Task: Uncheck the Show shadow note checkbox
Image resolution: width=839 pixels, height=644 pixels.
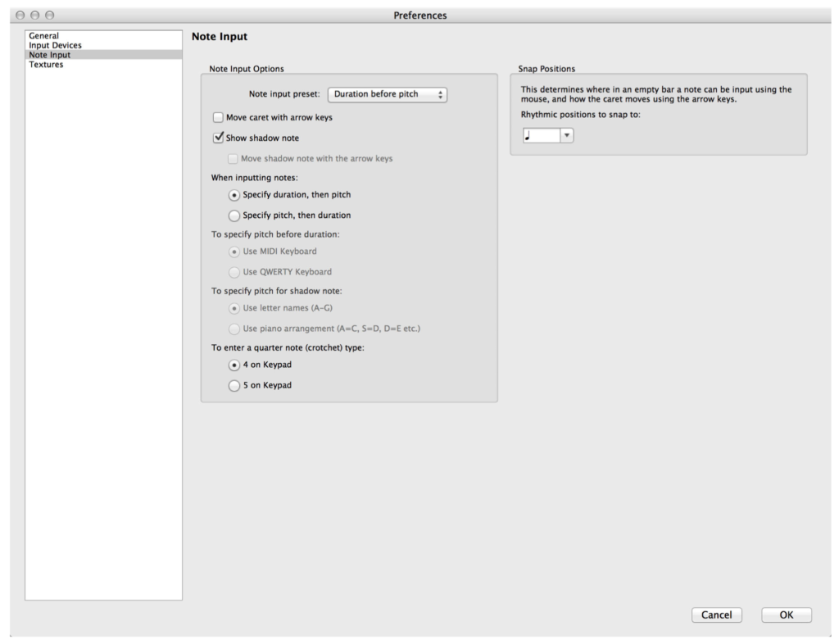Action: coord(219,138)
